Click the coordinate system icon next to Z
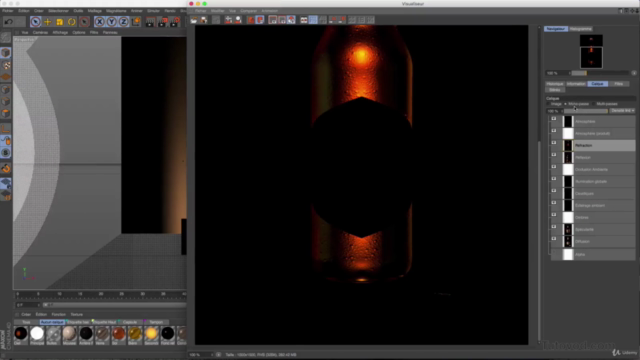This screenshot has width=640, height=360. (136, 21)
